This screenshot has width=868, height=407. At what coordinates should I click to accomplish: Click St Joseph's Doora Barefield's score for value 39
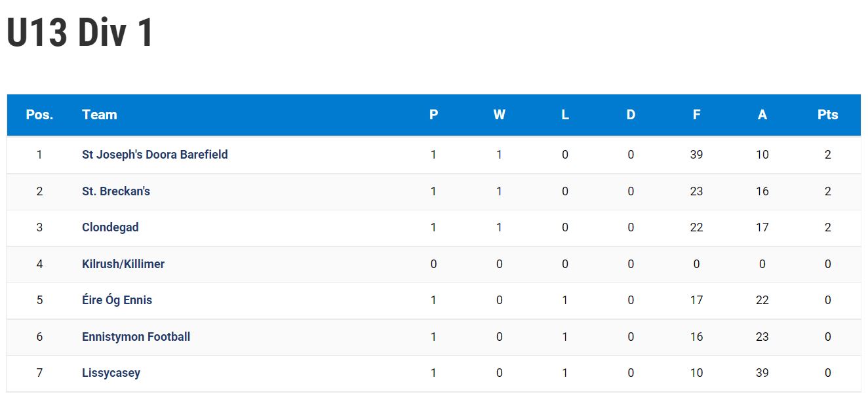pyautogui.click(x=696, y=155)
